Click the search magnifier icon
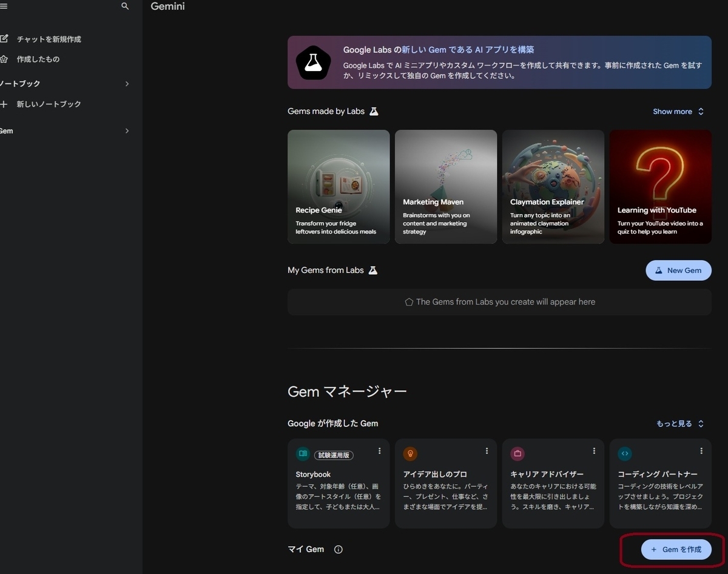The image size is (728, 574). [x=125, y=6]
